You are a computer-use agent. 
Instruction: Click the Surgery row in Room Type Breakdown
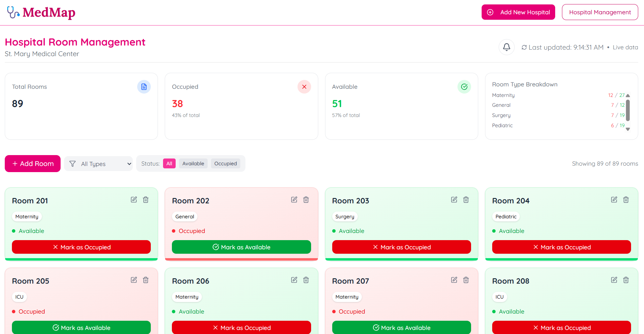[x=558, y=115]
